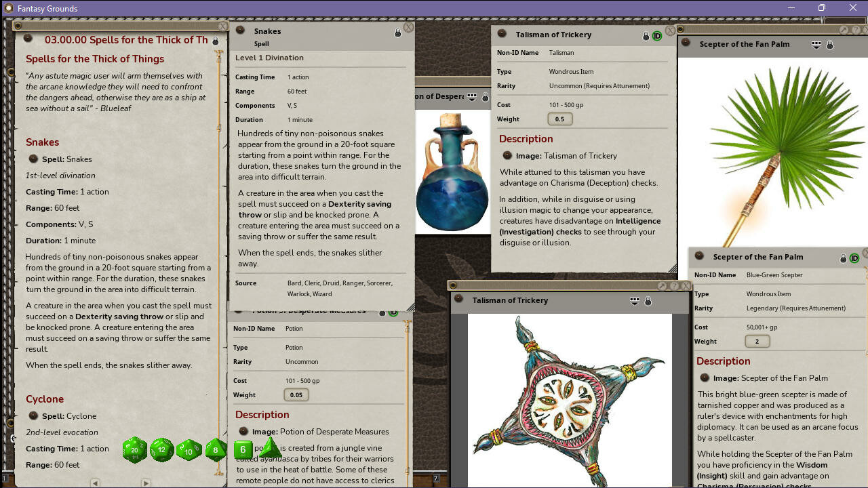Open the share menu on the Potion of Desperate Measures image
Image resolution: width=868 pixels, height=488 pixels.
[471, 97]
